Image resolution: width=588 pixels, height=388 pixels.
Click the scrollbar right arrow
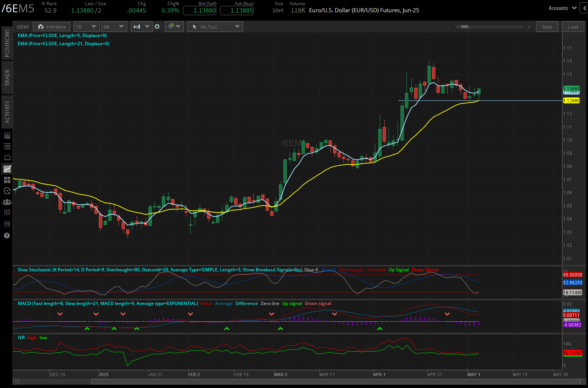point(583,381)
